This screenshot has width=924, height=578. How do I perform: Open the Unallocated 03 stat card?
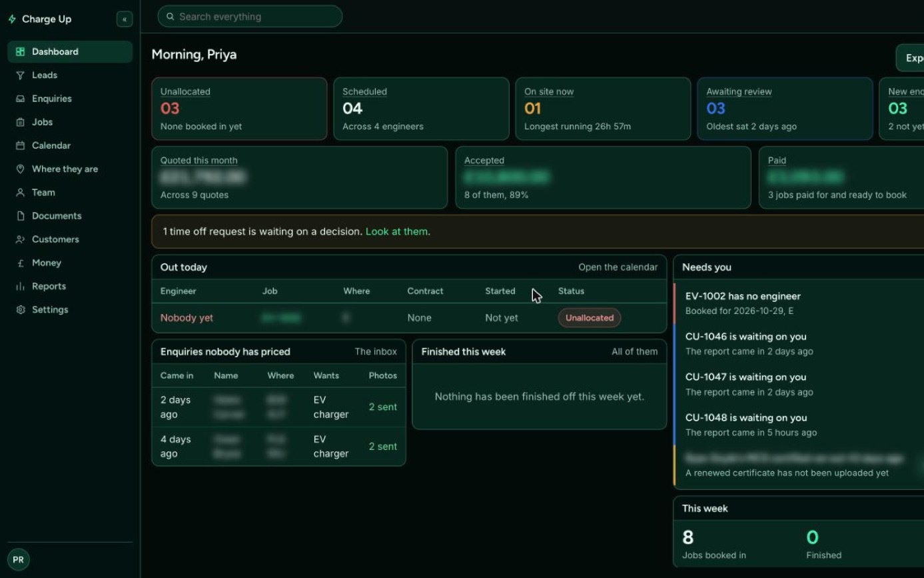(239, 109)
